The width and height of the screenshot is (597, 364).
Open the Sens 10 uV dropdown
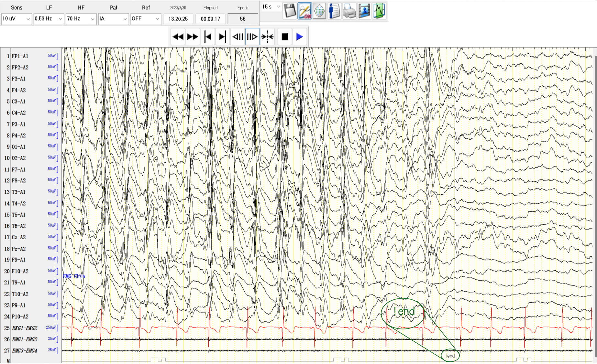[x=16, y=19]
